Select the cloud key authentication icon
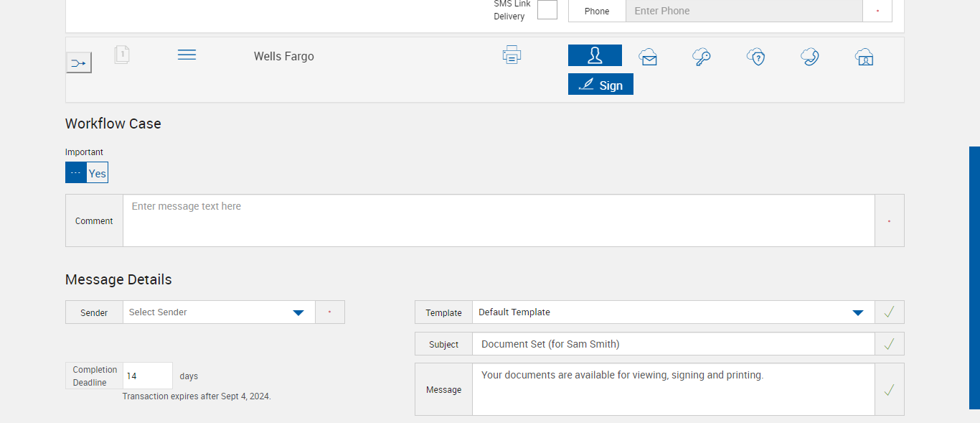Image resolution: width=980 pixels, height=423 pixels. click(702, 57)
